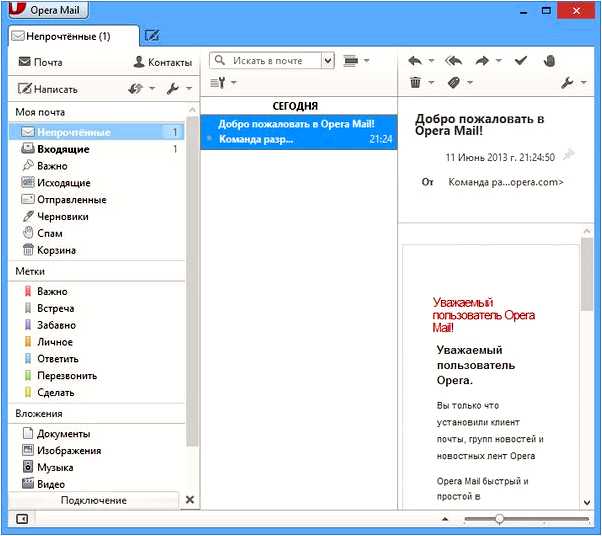Expand the list settings dropdown arrow

pos(234,82)
